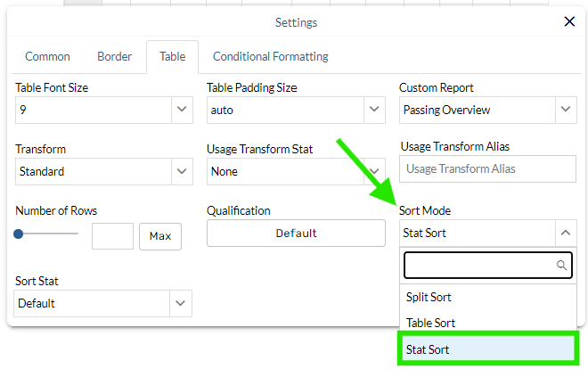Close the Settings dialog
Screen dimensions: 588x369
click(x=569, y=22)
